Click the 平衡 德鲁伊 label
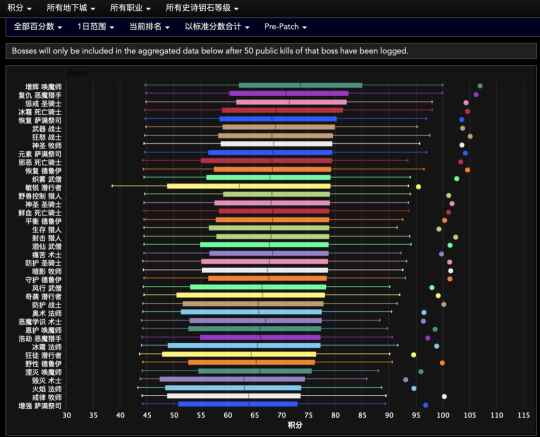Image resolution: width=540 pixels, height=437 pixels. (x=43, y=221)
